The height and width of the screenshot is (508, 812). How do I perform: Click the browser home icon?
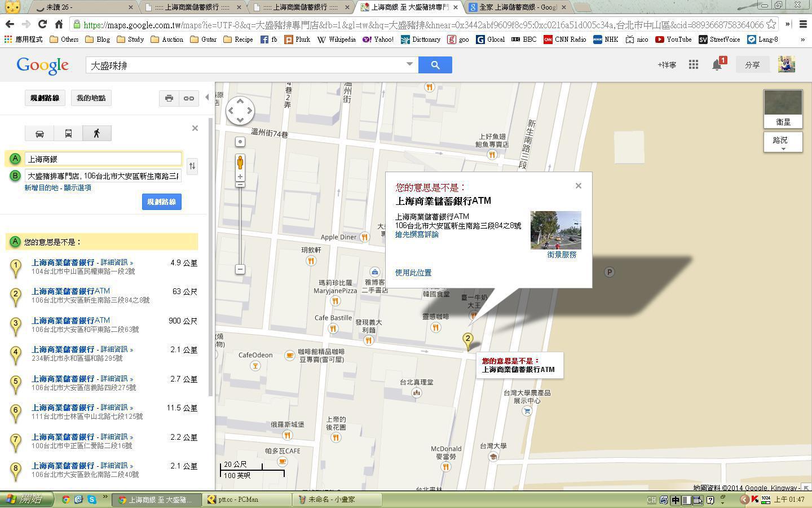(x=59, y=24)
